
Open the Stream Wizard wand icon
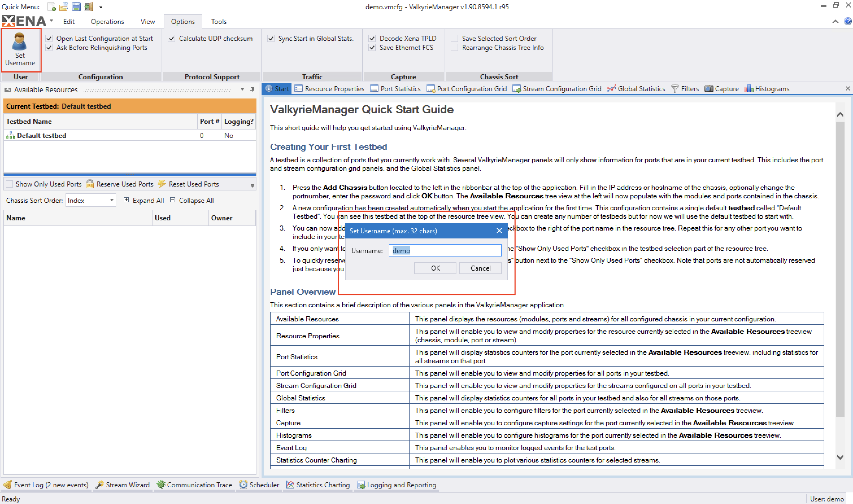[100, 485]
